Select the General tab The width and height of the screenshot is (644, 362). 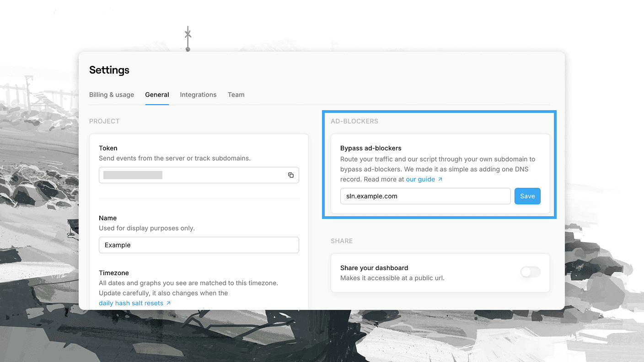(157, 95)
